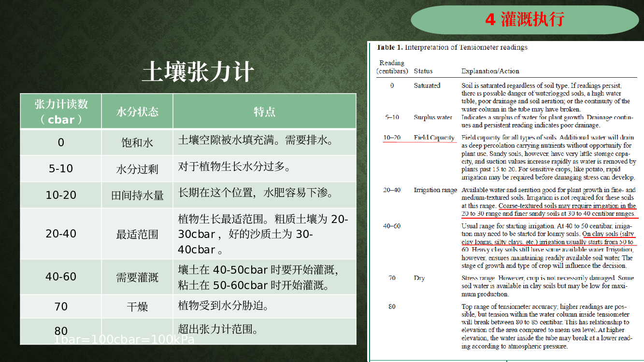644x362 pixels.
Task: Click the "超出张力计范围。" description
Action: tap(218, 329)
